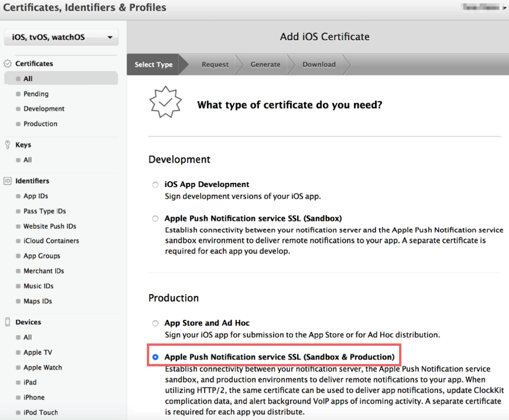The width and height of the screenshot is (509, 420).
Task: Open Merchant IDs
Action: pyautogui.click(x=44, y=271)
